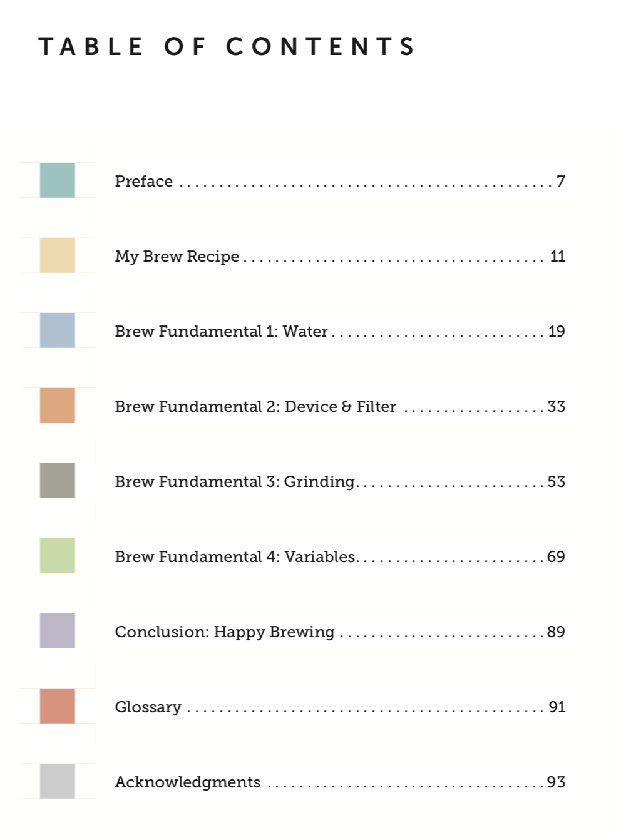Select the orange square beside Device & Filter
621x840 pixels.
(x=58, y=406)
